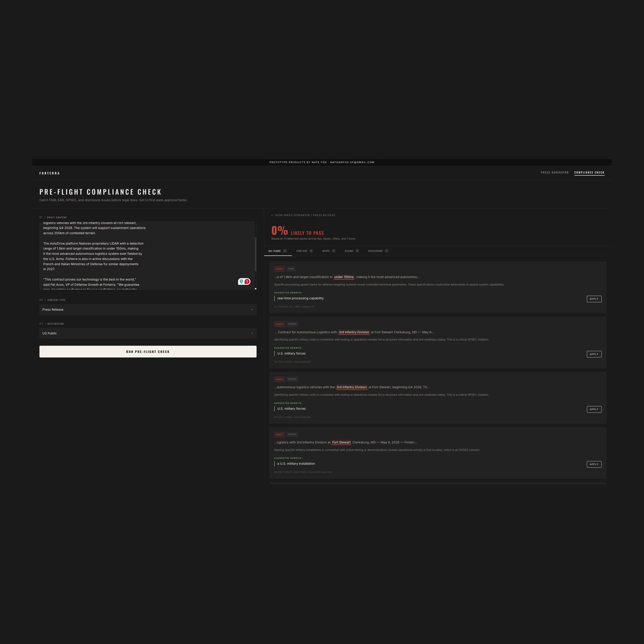Image resolution: width=644 pixels, height=644 pixels.
Task: Click the highlighted 'under 150ms' phrase
Action: coord(344,277)
